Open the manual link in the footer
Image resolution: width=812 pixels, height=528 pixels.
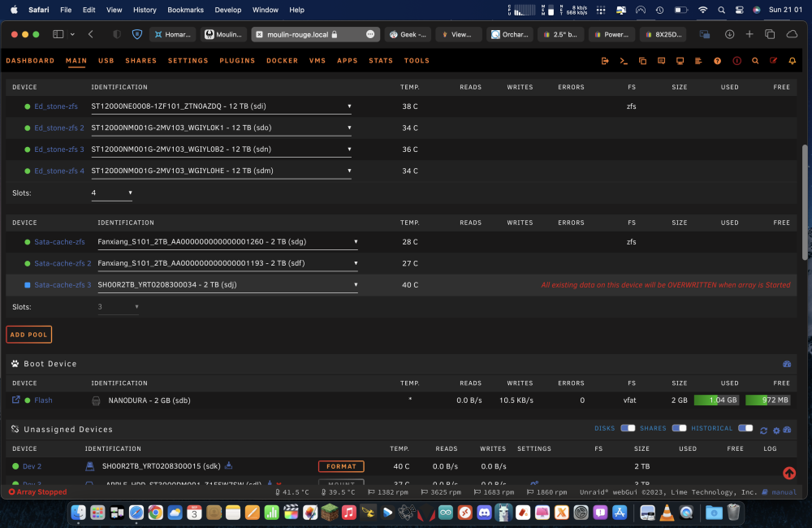[784, 492]
